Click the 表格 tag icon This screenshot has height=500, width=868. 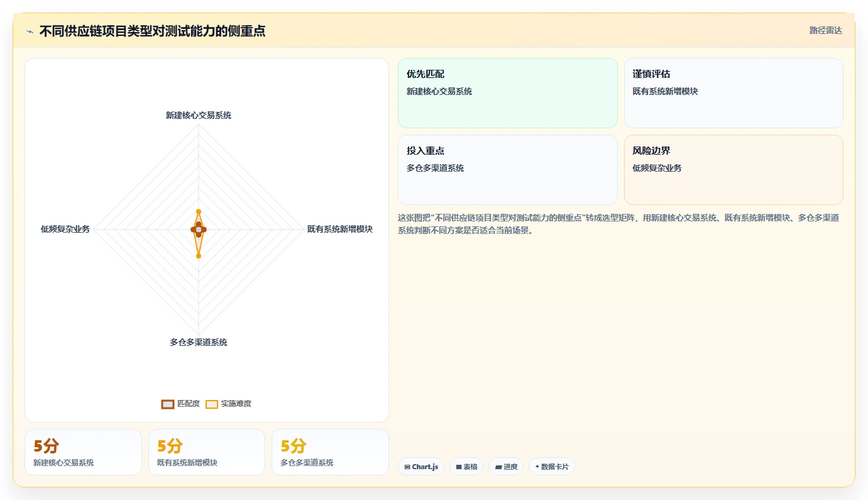459,467
